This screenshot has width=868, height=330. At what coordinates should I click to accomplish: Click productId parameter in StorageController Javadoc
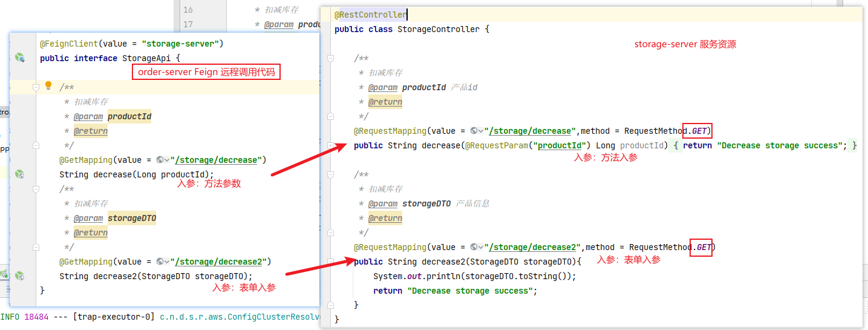click(x=424, y=87)
